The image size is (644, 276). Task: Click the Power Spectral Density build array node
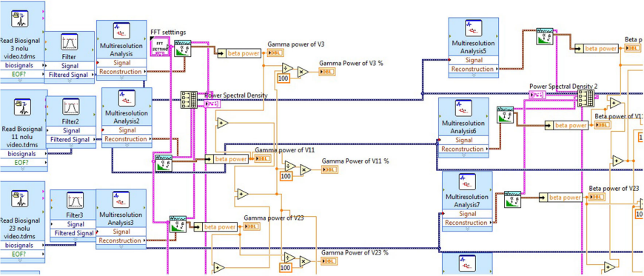(x=189, y=100)
